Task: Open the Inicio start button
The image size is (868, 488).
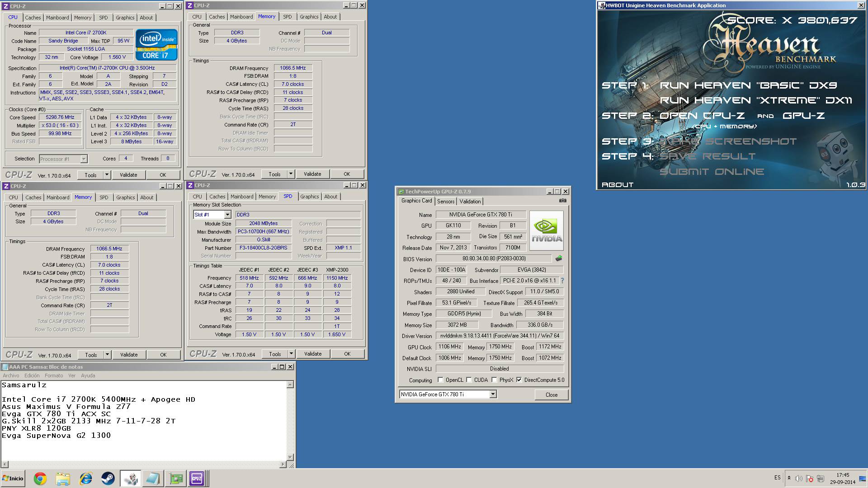Action: [13, 479]
